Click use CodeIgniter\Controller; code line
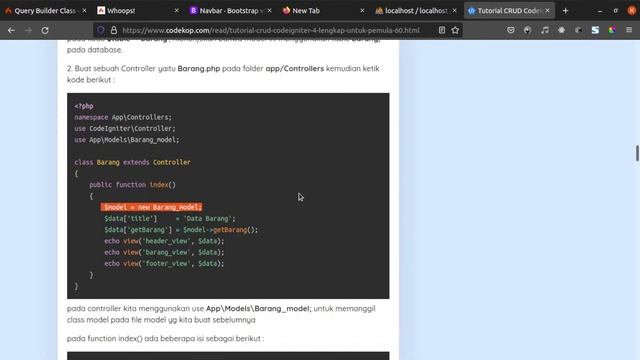The height and width of the screenshot is (360, 640). click(x=125, y=129)
